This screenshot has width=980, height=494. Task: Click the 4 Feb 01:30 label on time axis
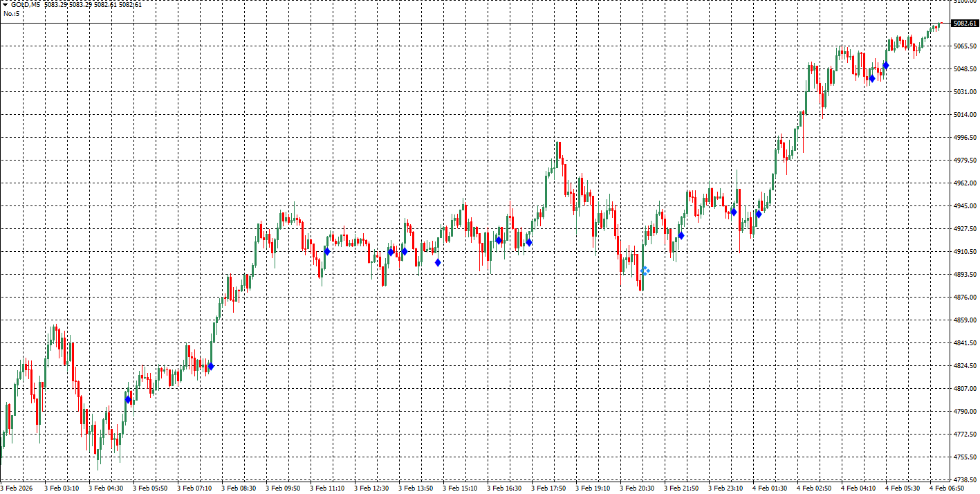point(770,488)
